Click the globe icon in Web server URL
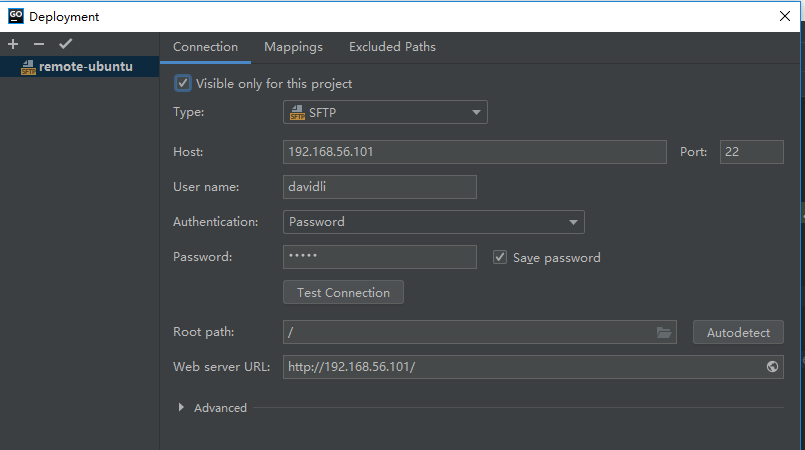Screen dimensions: 805x450 [x=772, y=367]
